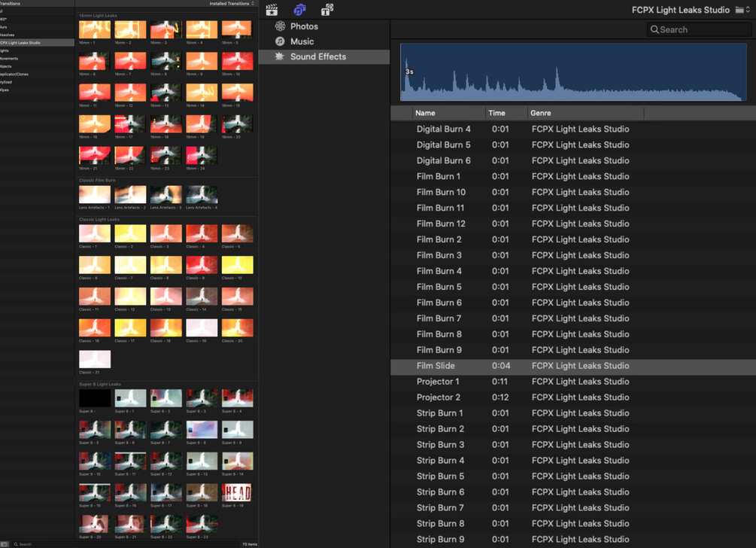Select Strip Burn 1 sound effect

pyautogui.click(x=572, y=413)
